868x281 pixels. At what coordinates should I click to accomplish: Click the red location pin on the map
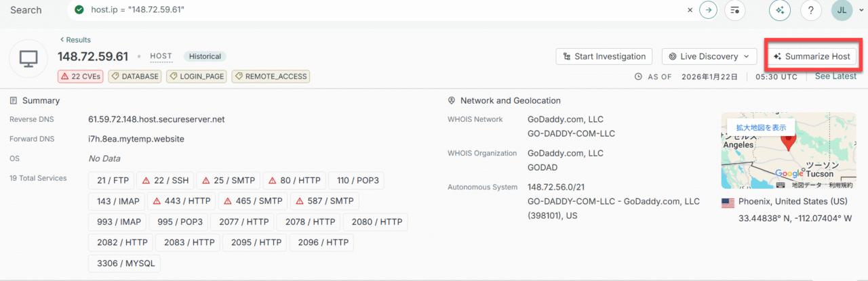[x=787, y=141]
